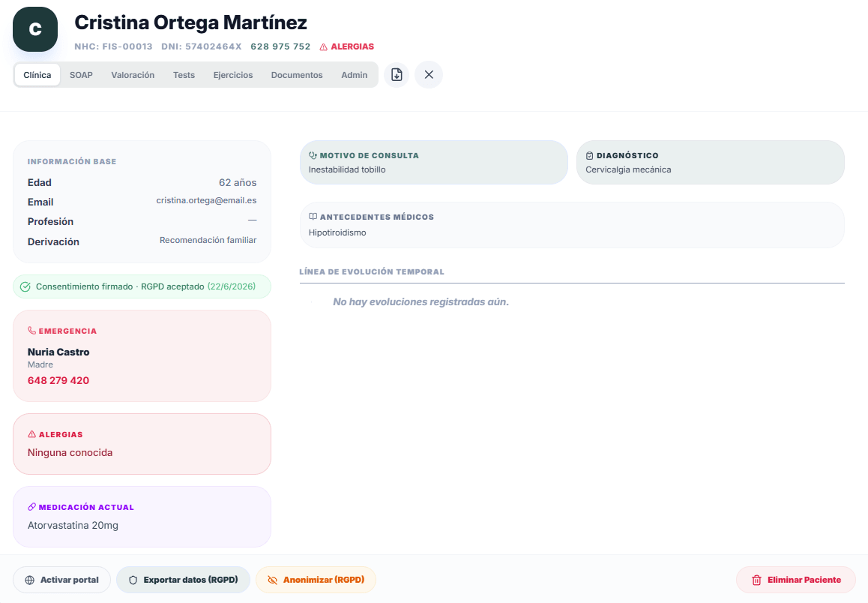Viewport: 868px width, 603px height.
Task: Click the clipboard icon beside Diagnóstico
Action: (x=590, y=155)
